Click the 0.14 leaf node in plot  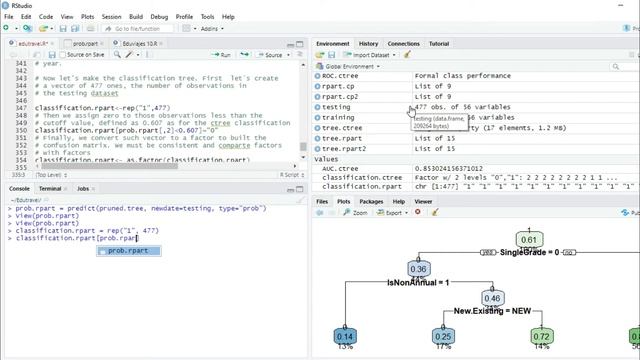345,337
